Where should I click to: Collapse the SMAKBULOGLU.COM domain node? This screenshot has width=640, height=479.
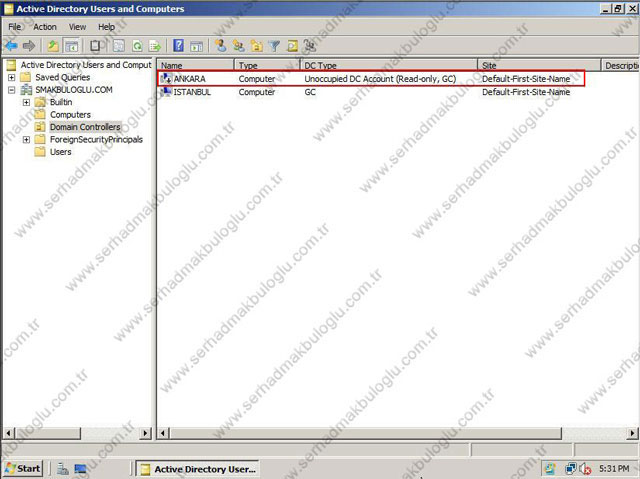tap(11, 90)
